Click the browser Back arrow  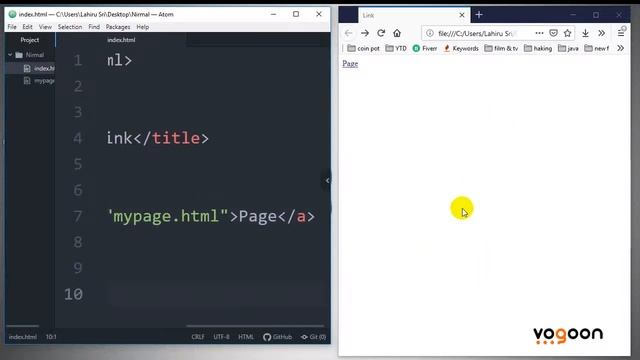click(x=348, y=33)
